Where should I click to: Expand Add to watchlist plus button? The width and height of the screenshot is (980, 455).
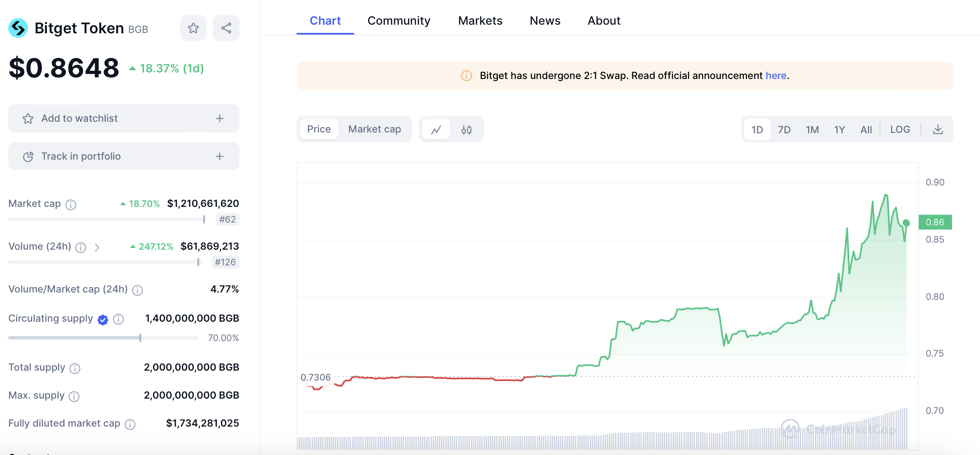[x=220, y=118]
